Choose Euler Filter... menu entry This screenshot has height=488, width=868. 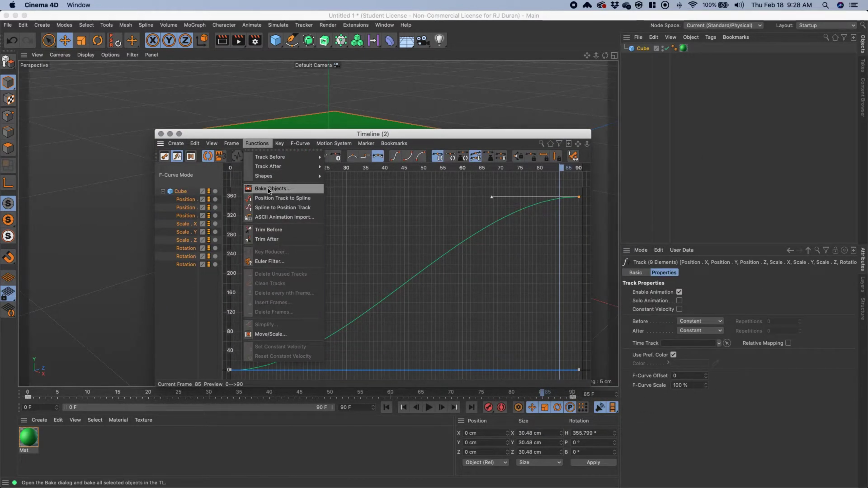(283, 261)
